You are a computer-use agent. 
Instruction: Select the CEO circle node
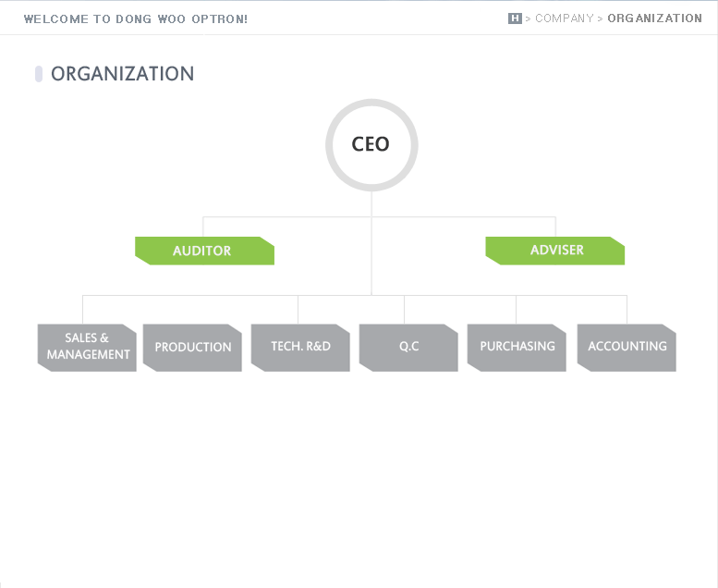[x=371, y=145]
